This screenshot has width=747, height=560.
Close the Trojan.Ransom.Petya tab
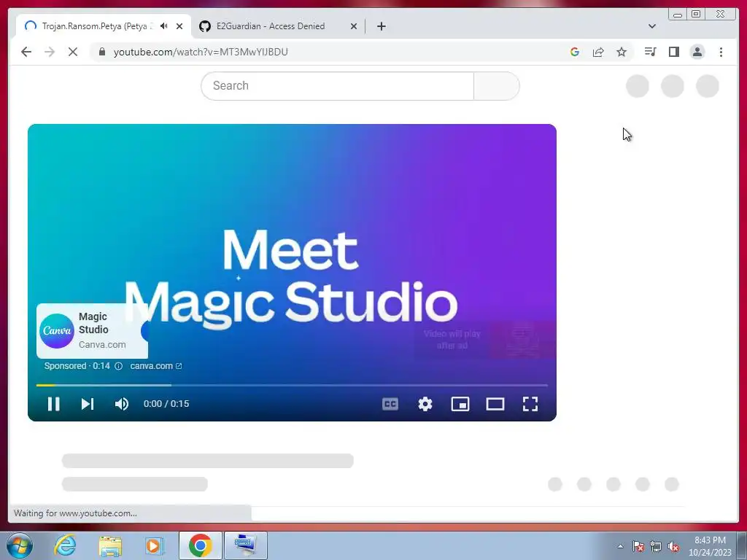tap(179, 26)
